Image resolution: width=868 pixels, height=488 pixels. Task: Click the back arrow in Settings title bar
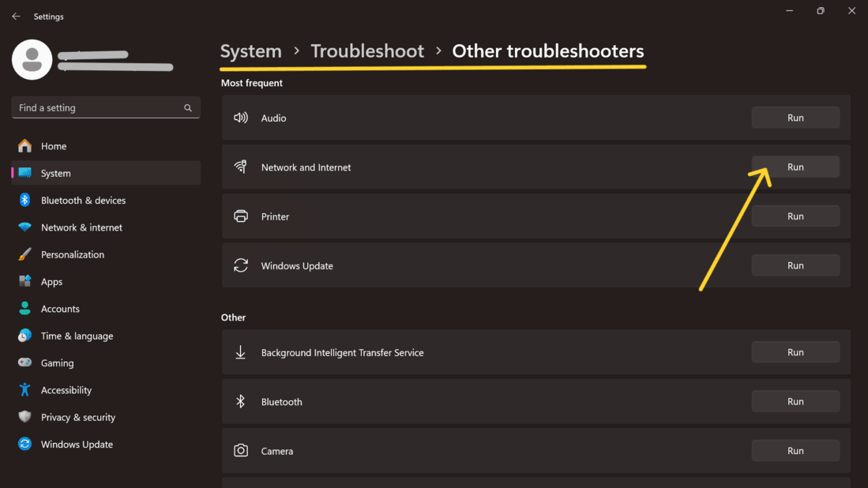click(x=16, y=17)
